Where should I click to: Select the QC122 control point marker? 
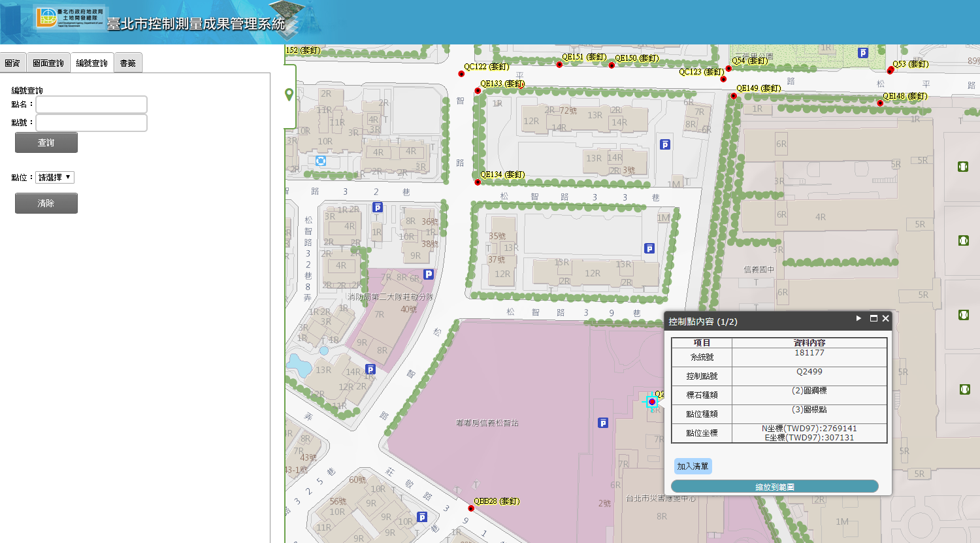pos(461,74)
